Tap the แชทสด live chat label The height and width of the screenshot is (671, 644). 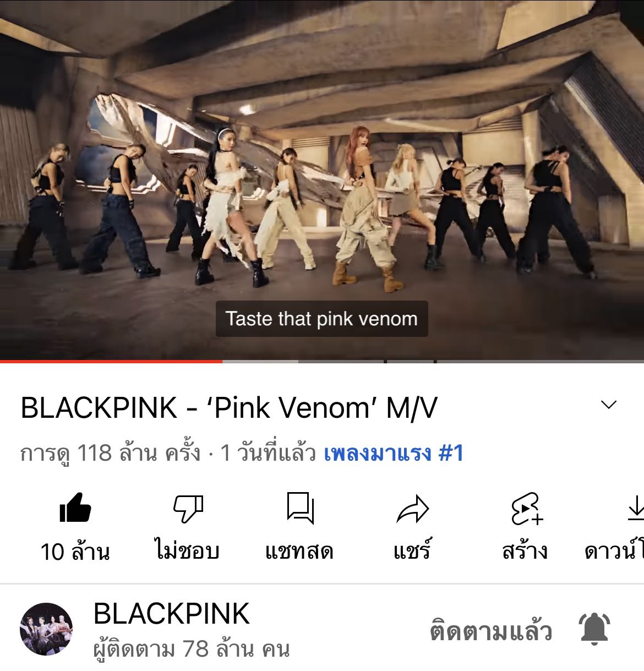(x=300, y=552)
